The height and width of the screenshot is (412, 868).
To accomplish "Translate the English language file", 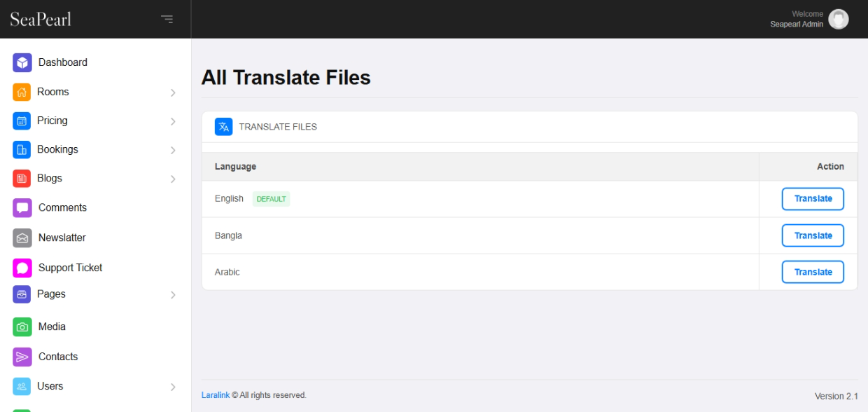I will click(x=813, y=199).
